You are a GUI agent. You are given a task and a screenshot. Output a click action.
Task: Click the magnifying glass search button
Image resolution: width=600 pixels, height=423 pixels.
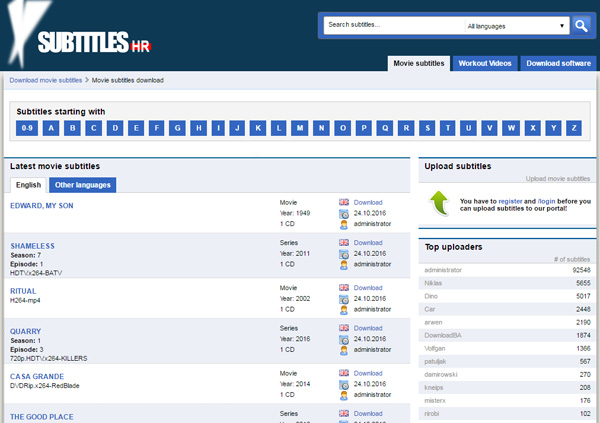pyautogui.click(x=582, y=26)
